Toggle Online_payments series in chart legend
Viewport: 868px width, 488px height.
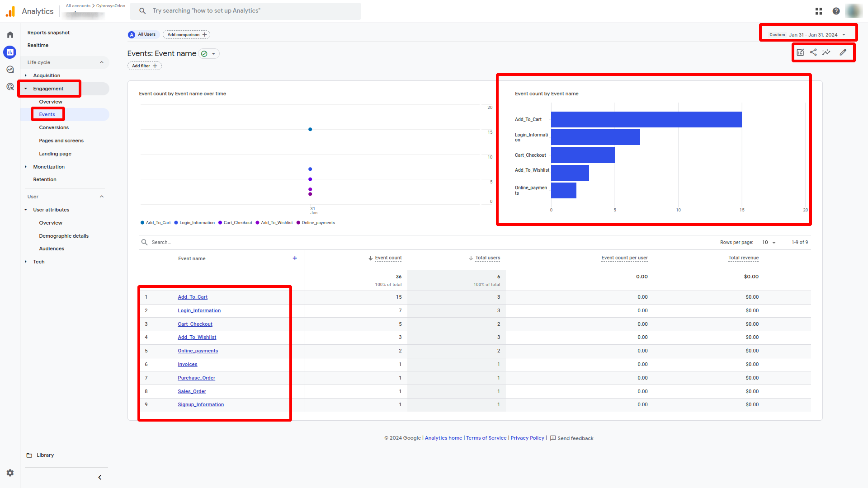point(316,223)
